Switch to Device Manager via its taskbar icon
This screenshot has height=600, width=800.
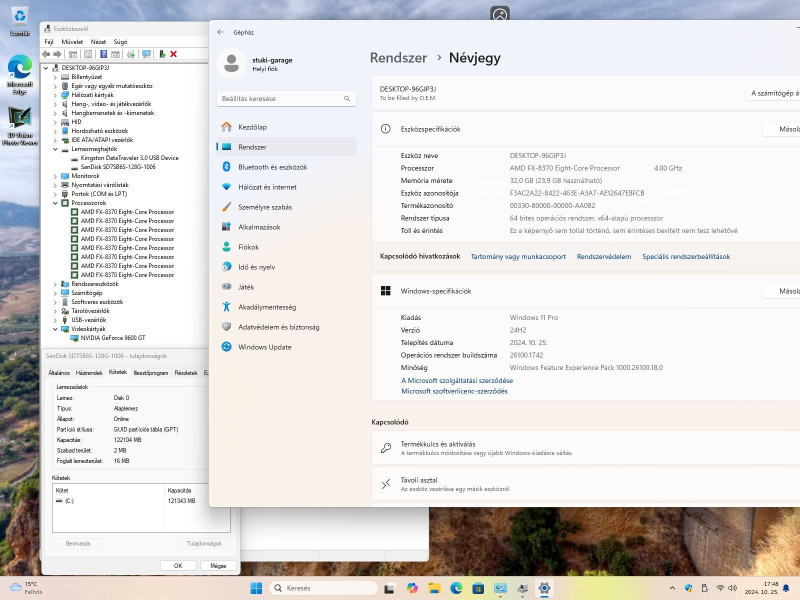click(522, 588)
